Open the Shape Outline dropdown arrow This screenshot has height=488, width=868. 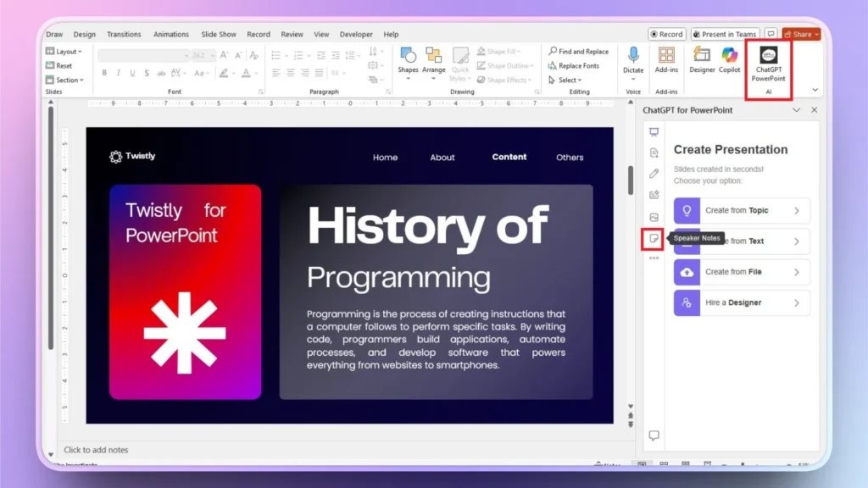(x=530, y=65)
